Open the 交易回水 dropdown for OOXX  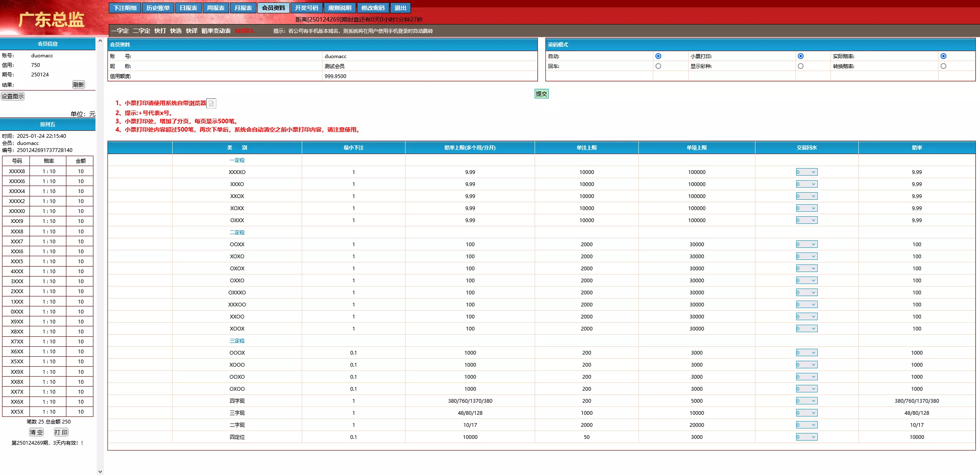(806, 244)
